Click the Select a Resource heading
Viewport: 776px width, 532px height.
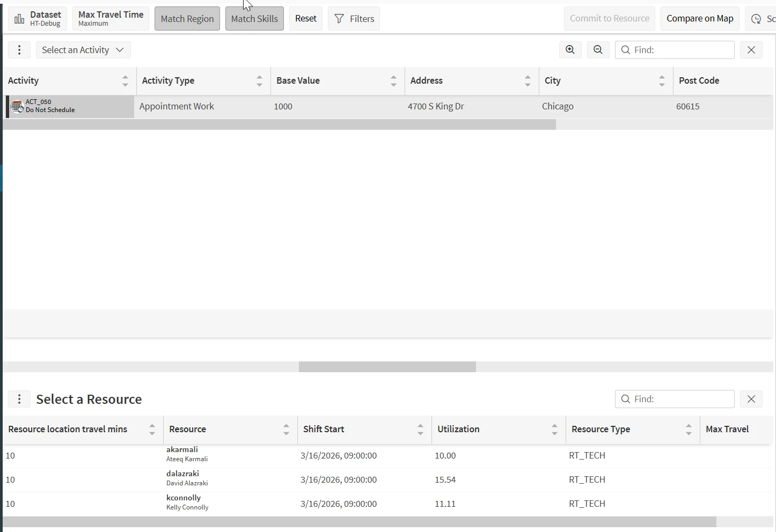click(x=89, y=399)
